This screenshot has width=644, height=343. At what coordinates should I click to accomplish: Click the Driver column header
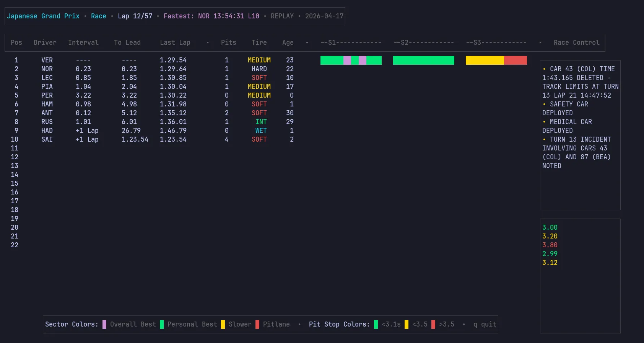click(45, 42)
